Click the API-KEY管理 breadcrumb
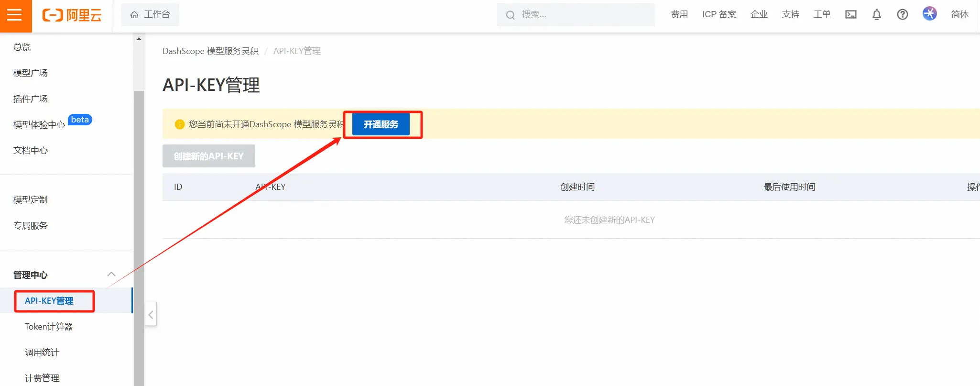The width and height of the screenshot is (980, 386). click(x=297, y=51)
